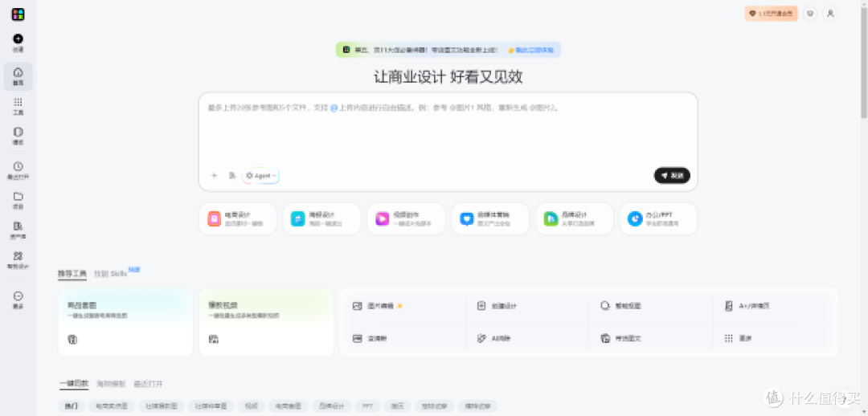Click the black plus Create icon in the sidebar

point(18,39)
